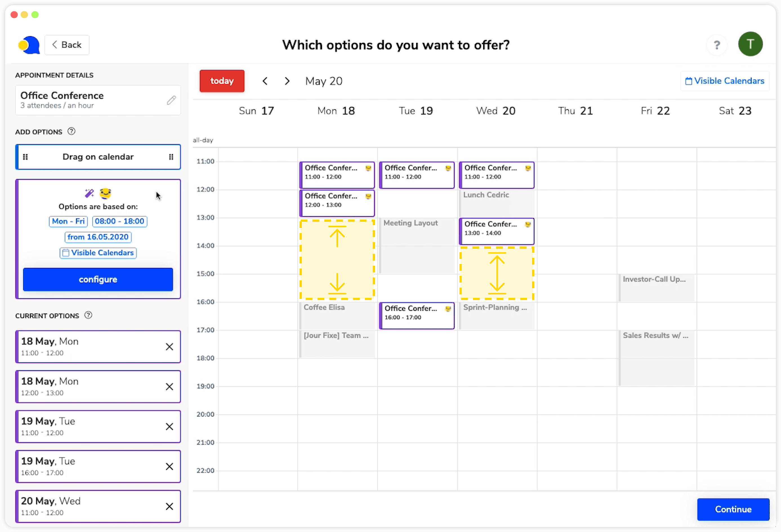This screenshot has width=781, height=532.
Task: Click the Office Conference appointment title
Action: 62,96
